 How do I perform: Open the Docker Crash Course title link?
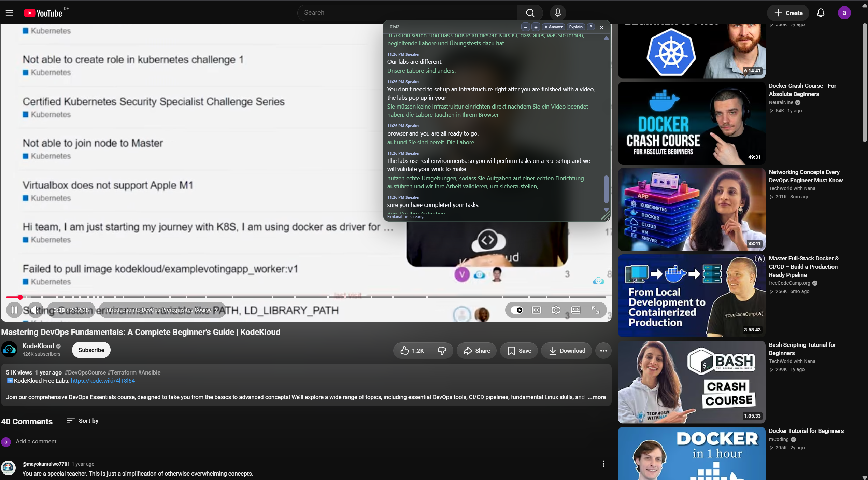[x=802, y=90]
